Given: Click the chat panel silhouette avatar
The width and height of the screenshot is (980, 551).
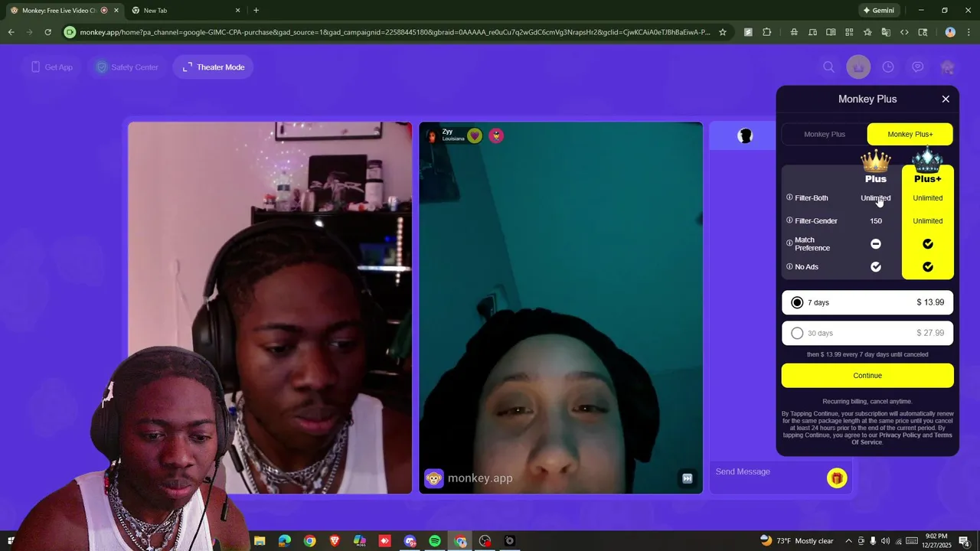Looking at the screenshot, I should [x=745, y=135].
